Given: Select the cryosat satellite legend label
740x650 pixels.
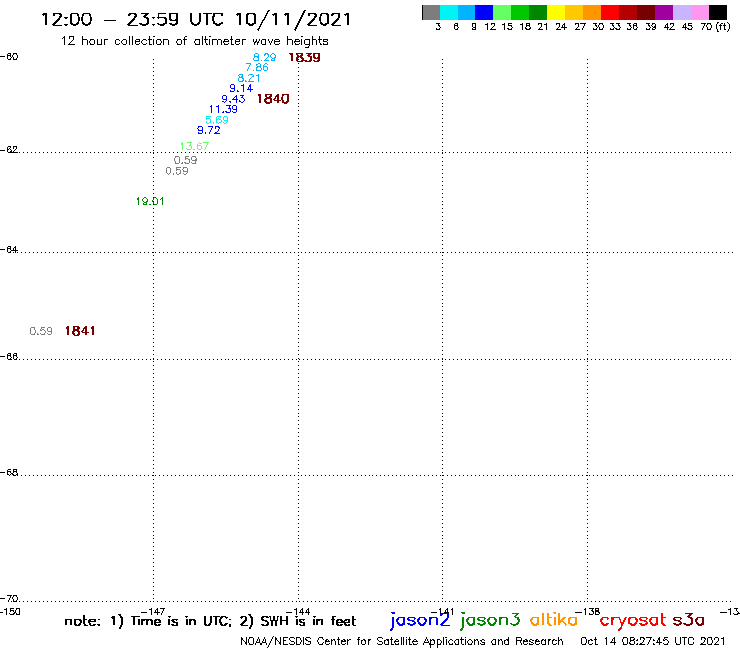Looking at the screenshot, I should click(633, 621).
